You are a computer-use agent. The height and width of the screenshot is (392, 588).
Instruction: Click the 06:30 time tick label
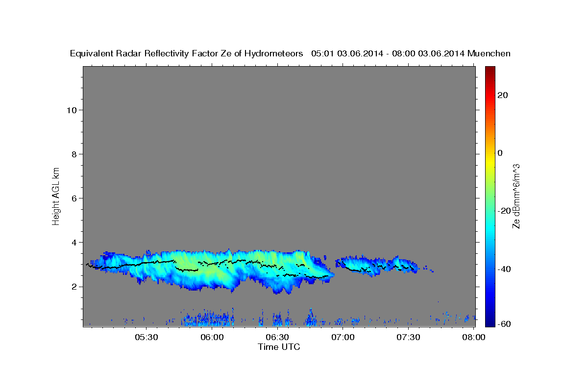click(277, 337)
